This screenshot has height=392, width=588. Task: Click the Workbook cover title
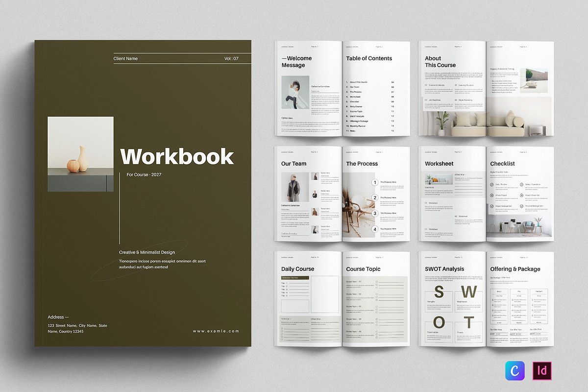pos(177,156)
